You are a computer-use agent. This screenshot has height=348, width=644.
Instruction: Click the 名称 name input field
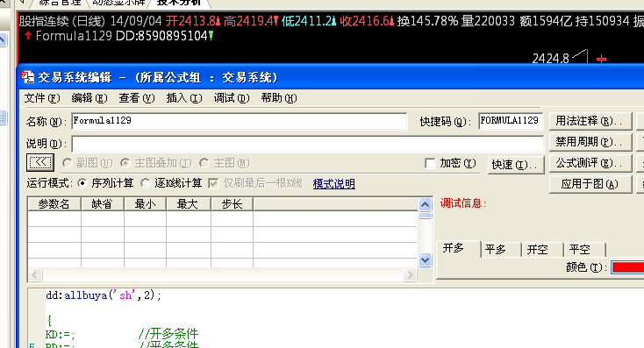[x=239, y=121]
